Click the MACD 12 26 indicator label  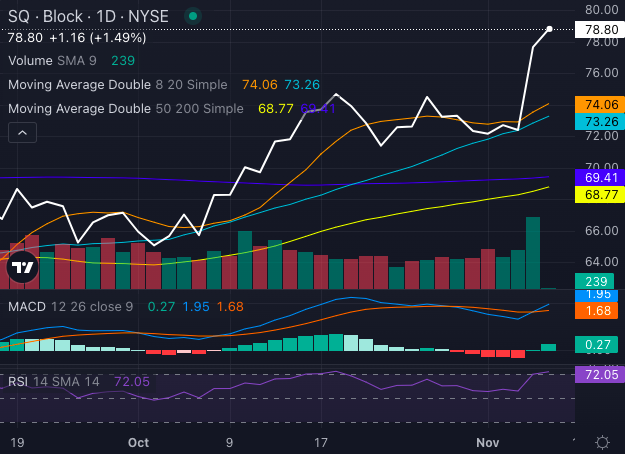70,306
